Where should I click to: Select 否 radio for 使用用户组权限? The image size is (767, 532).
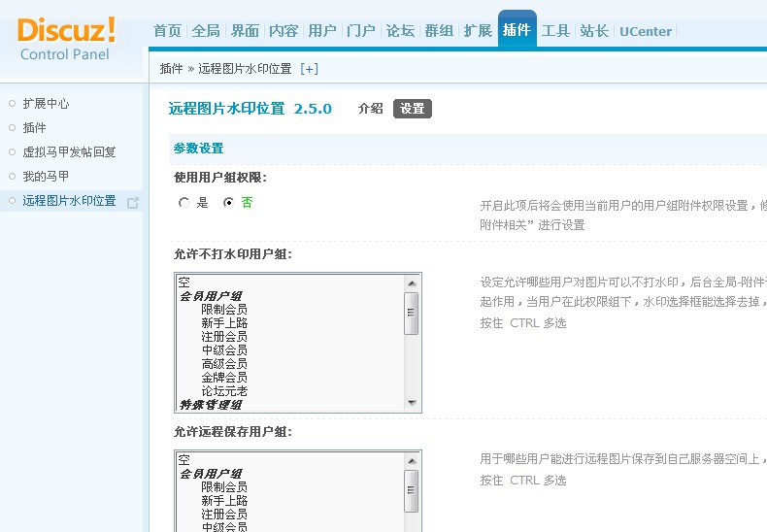[228, 203]
